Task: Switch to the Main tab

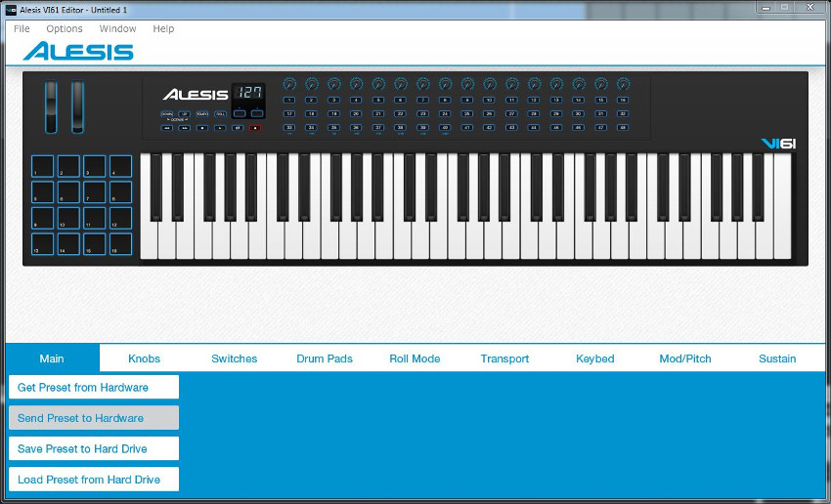Action: click(x=52, y=358)
